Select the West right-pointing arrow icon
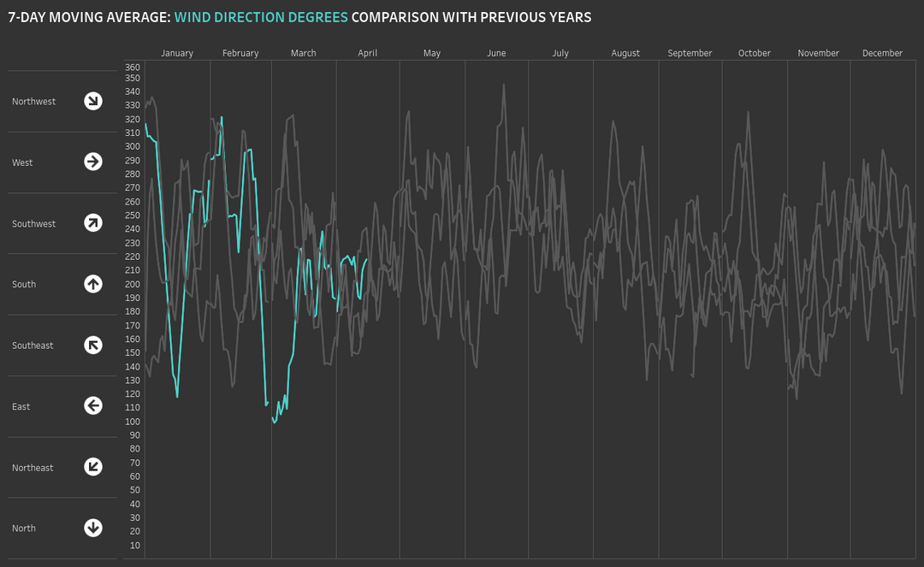The width and height of the screenshot is (924, 567). pos(93,162)
